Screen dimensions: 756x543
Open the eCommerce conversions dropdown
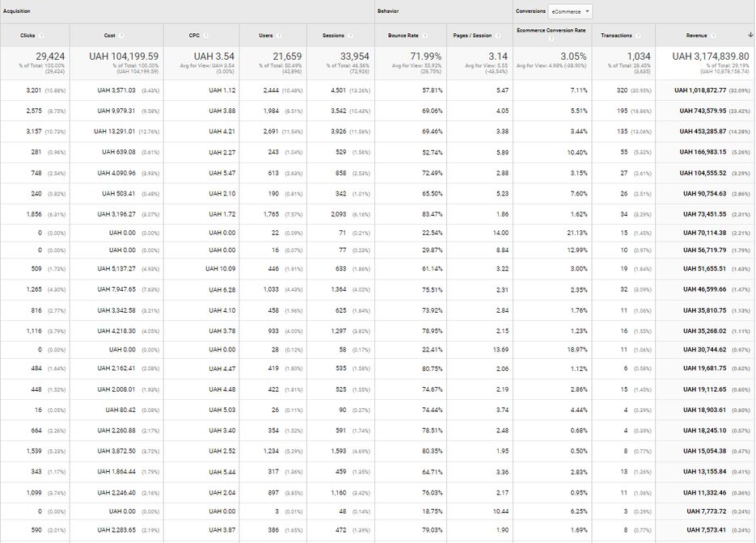tap(570, 11)
